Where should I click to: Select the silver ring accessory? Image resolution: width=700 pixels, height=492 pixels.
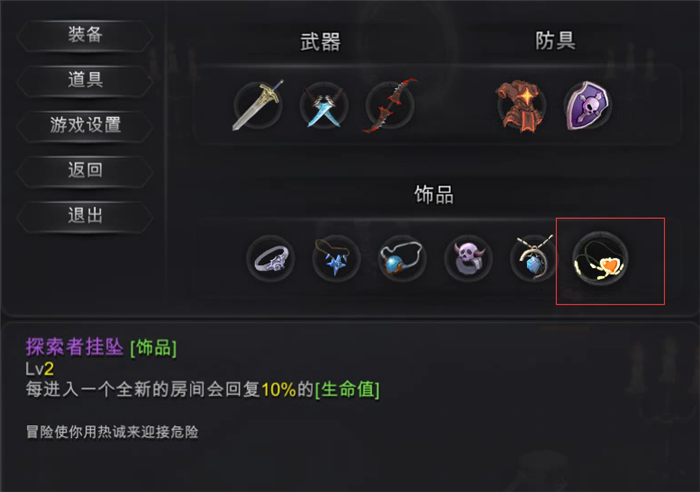[271, 259]
